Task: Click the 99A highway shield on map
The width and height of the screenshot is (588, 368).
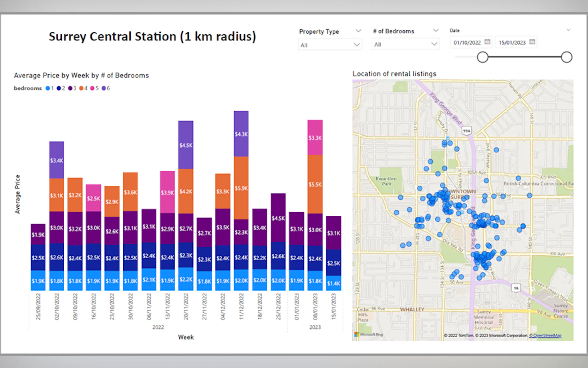Action: [x=466, y=131]
